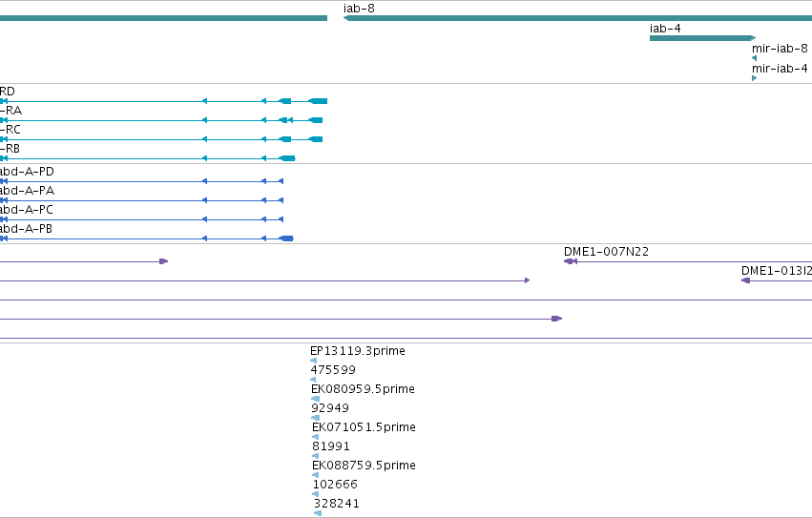Select the abd-A-PD protein track line
The width and height of the screenshot is (812, 518).
coord(141,181)
